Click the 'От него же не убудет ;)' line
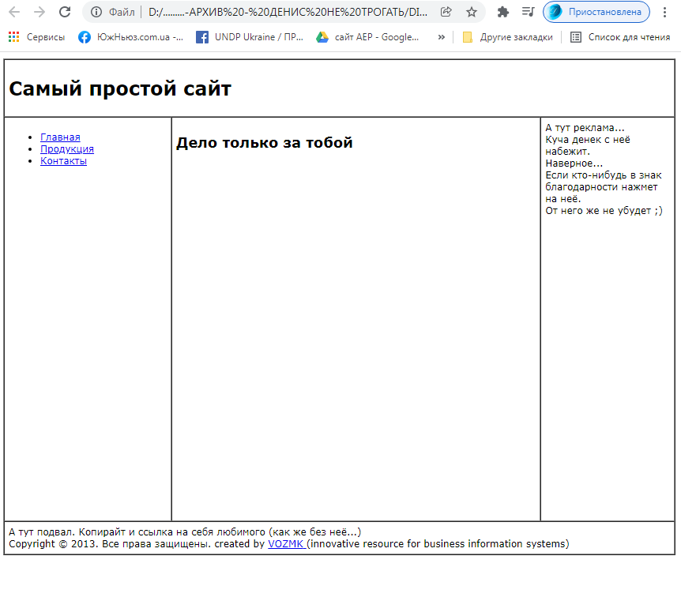The image size is (681, 616). click(604, 211)
